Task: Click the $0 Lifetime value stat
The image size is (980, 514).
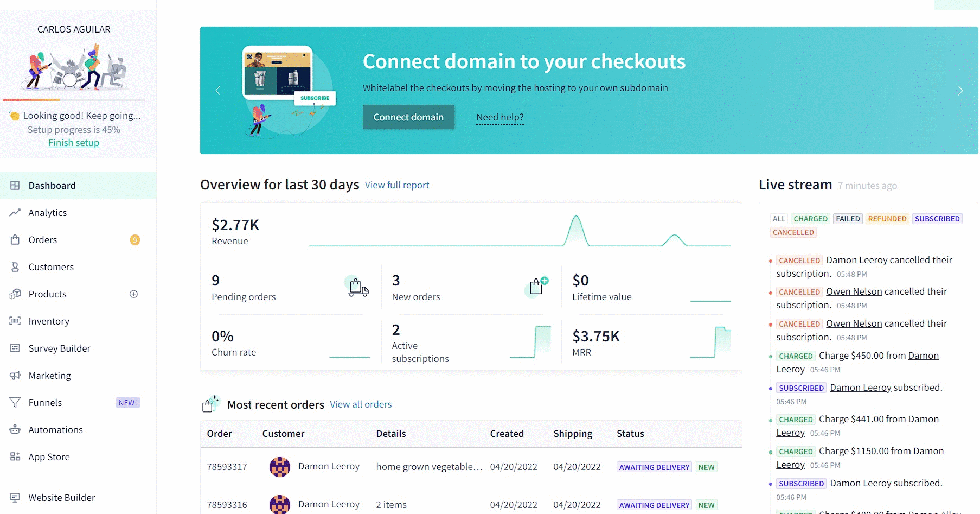Action: [x=602, y=287]
